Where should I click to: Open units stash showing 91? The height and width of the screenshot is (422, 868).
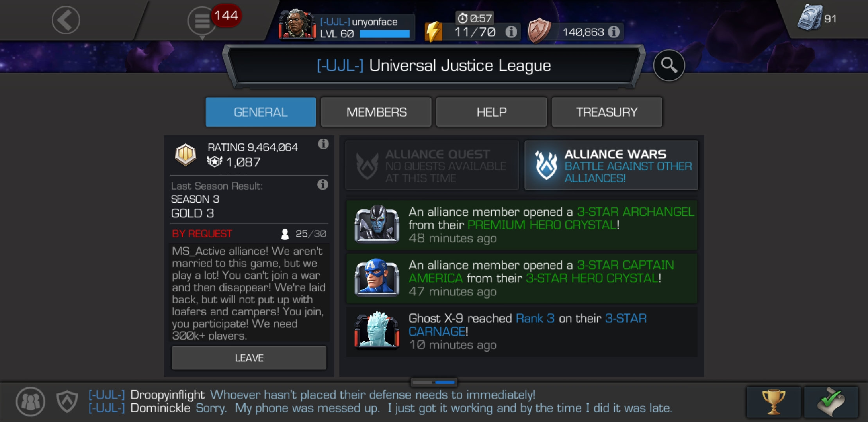(817, 18)
